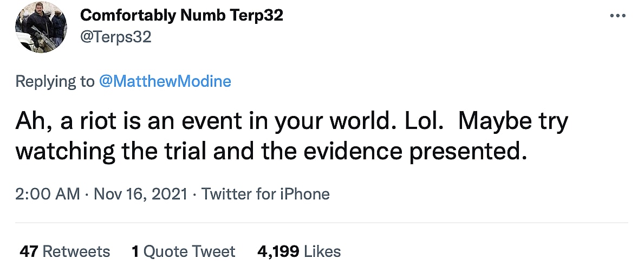Open the @MatthewModine mention link
Screen dimensions: 644x278
coord(165,81)
